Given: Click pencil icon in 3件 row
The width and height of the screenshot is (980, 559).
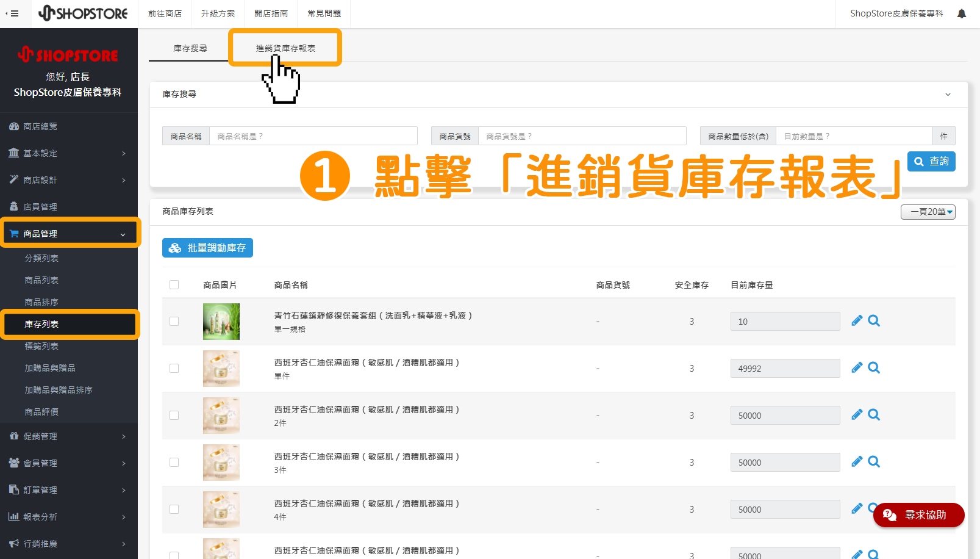Looking at the screenshot, I should click(857, 462).
